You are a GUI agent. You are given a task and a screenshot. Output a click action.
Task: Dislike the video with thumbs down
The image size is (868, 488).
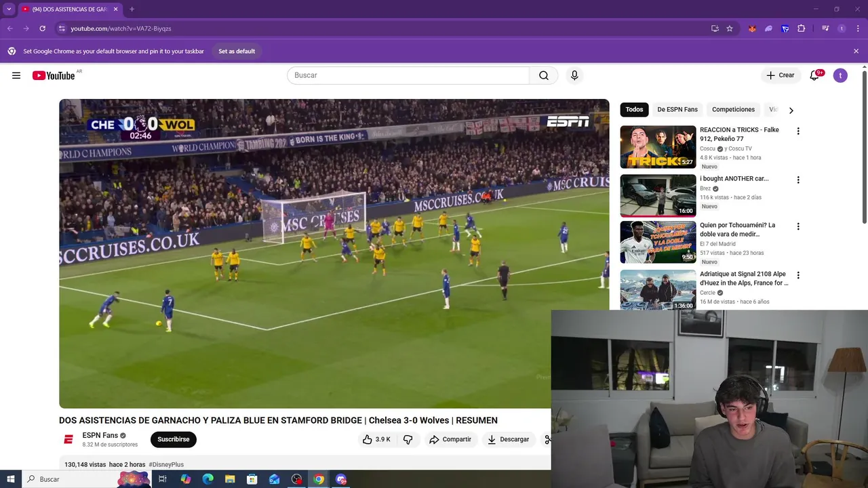point(408,439)
